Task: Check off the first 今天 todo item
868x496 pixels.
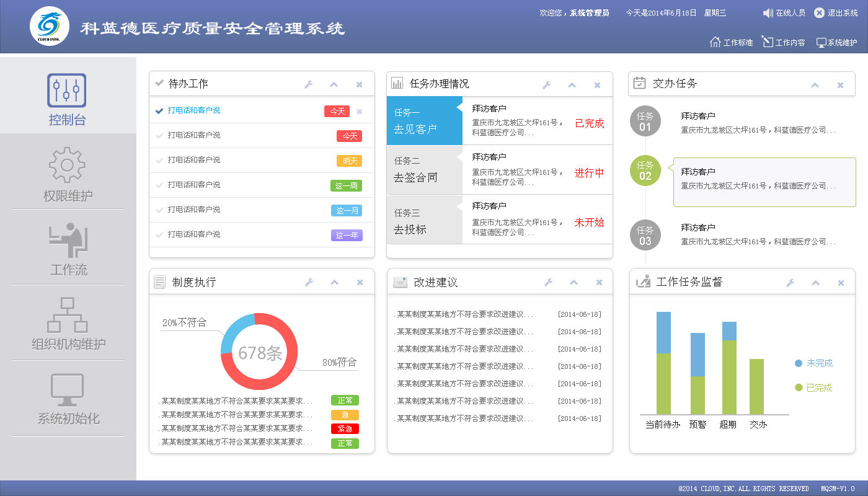Action: pos(159,111)
